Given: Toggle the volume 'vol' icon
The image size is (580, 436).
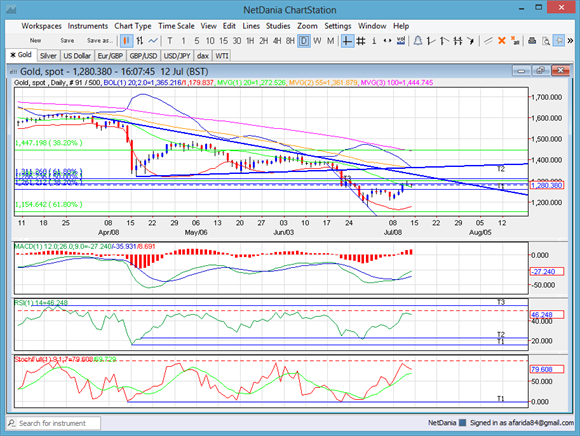Looking at the screenshot, I should 401,41.
